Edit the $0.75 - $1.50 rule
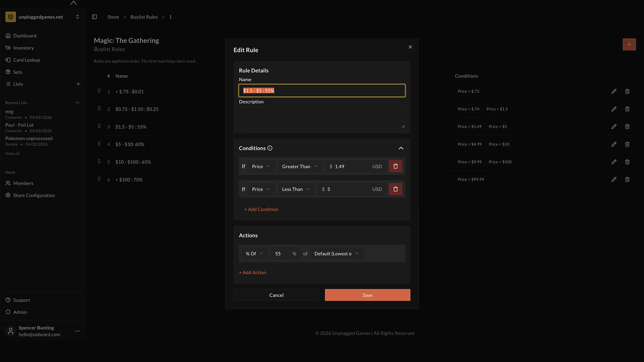 click(x=614, y=109)
